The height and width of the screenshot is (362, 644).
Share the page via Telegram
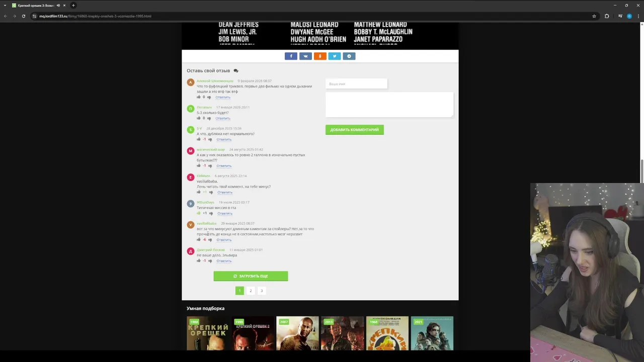(x=349, y=56)
